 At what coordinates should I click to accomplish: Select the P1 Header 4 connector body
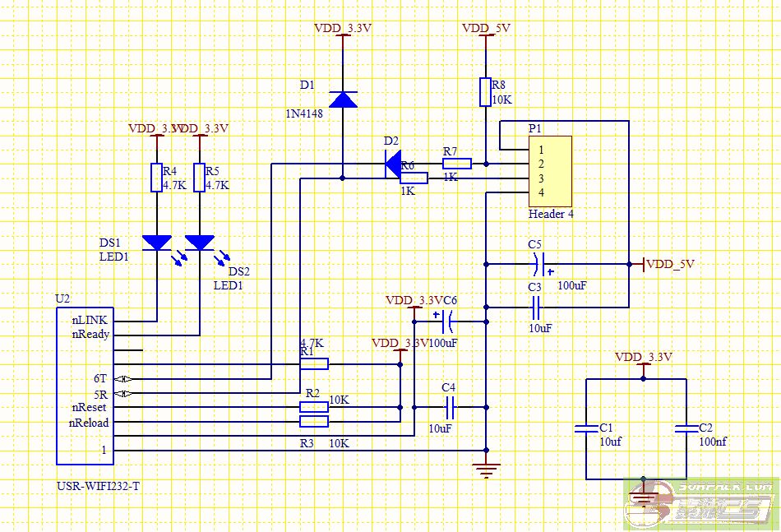pos(549,171)
